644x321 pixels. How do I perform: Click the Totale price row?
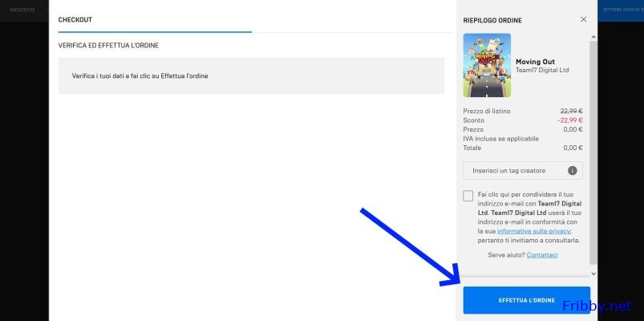(522, 148)
